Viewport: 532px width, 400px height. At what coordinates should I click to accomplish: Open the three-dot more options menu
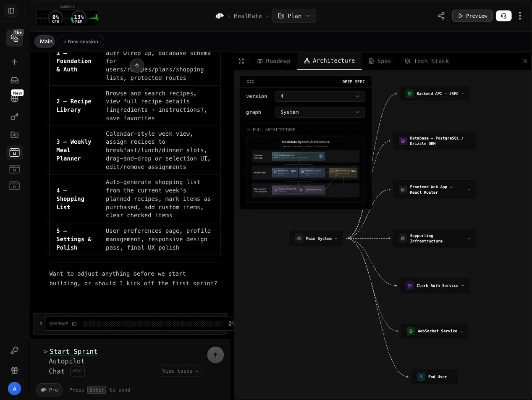click(520, 16)
